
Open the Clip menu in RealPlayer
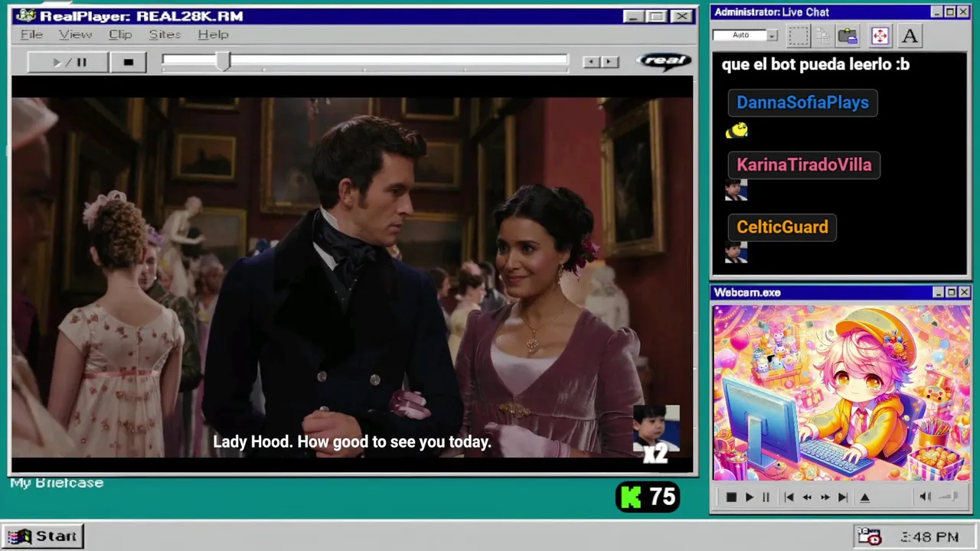(x=120, y=34)
